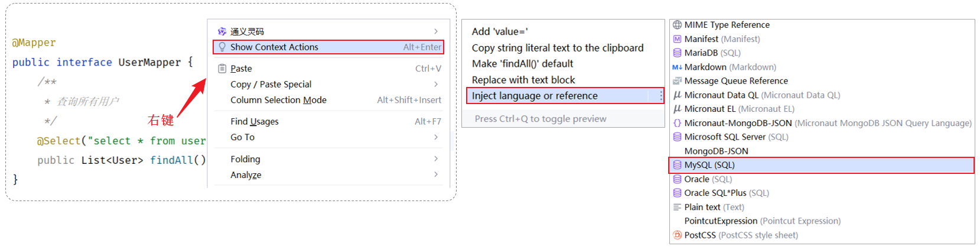Click the clipboard Paste icon
The width and height of the screenshot is (980, 249).
222,69
